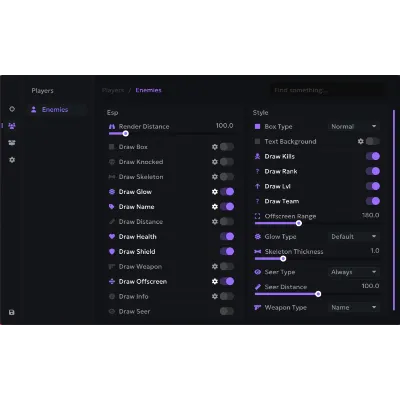Open Draw Name gear settings

(x=215, y=207)
